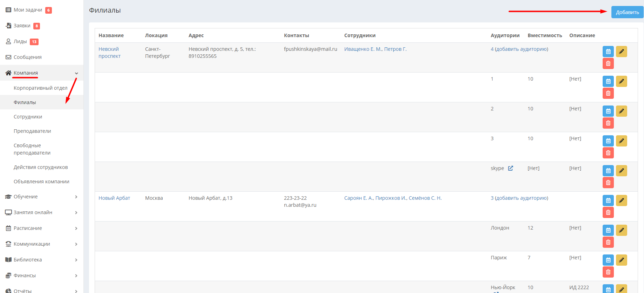Viewport: 644px width, 293px height.
Task: Expand the Библиотека section chevron
Action: click(76, 260)
